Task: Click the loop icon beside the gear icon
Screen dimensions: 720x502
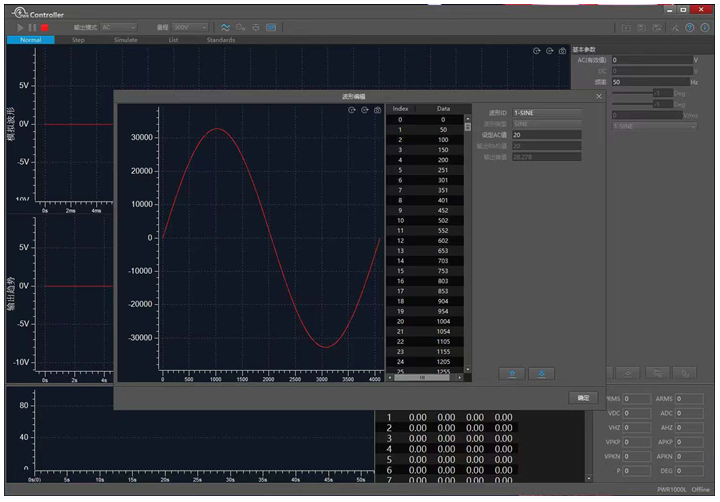Action: click(256, 28)
